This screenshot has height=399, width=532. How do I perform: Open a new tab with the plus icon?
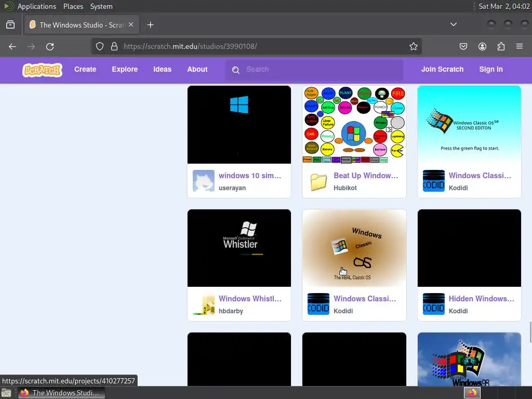(x=151, y=25)
